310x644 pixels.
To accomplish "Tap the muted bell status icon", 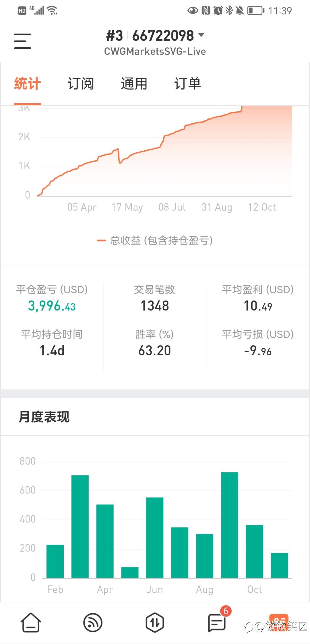I will tap(240, 11).
